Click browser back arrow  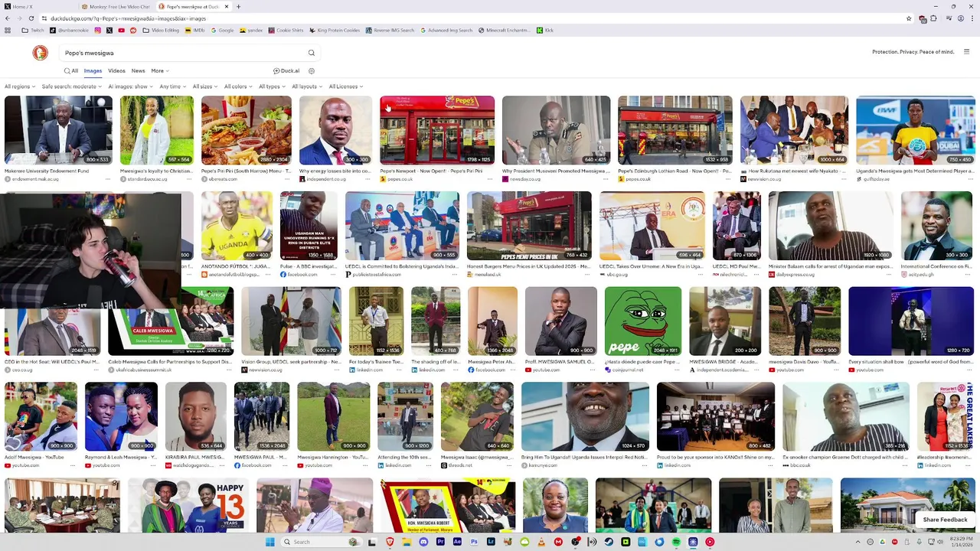point(8,18)
